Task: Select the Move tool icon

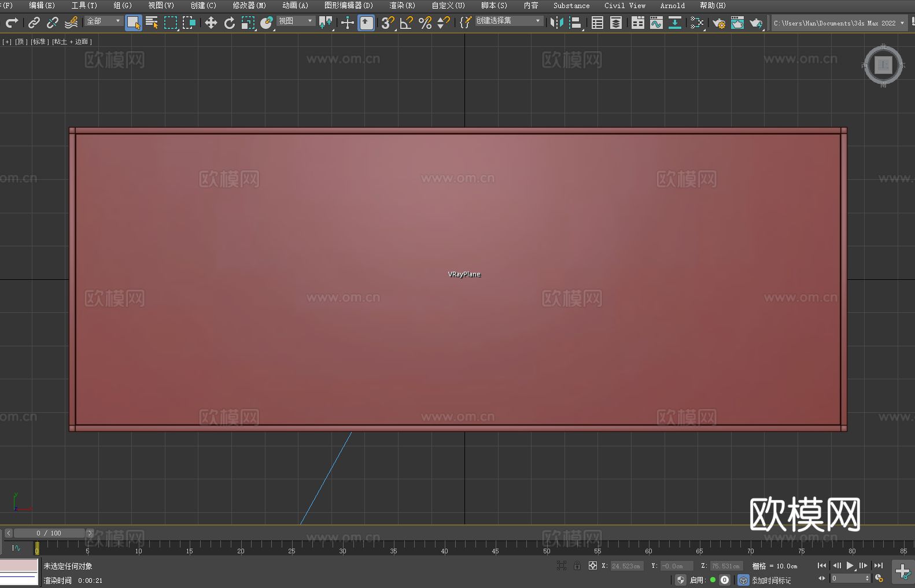Action: click(x=211, y=23)
